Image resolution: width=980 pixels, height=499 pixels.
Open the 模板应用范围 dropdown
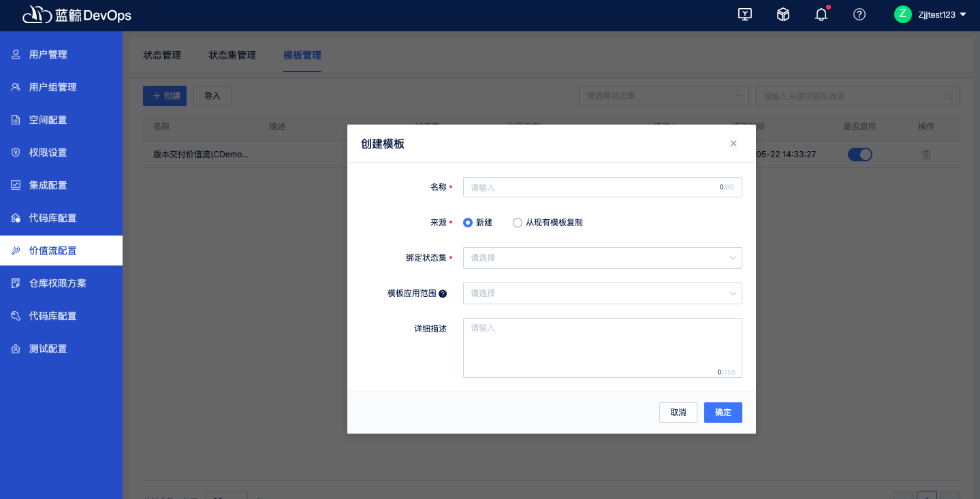603,293
